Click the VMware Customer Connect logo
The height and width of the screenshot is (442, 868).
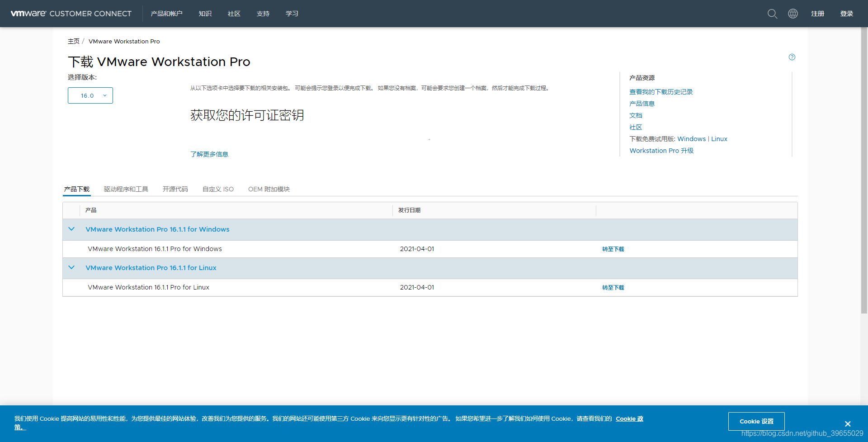tap(71, 14)
